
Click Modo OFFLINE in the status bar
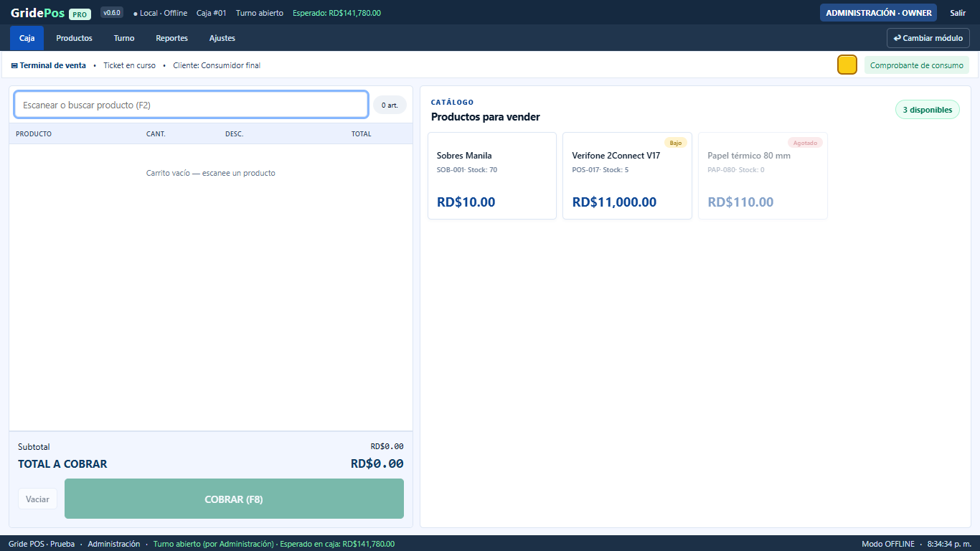click(x=888, y=544)
